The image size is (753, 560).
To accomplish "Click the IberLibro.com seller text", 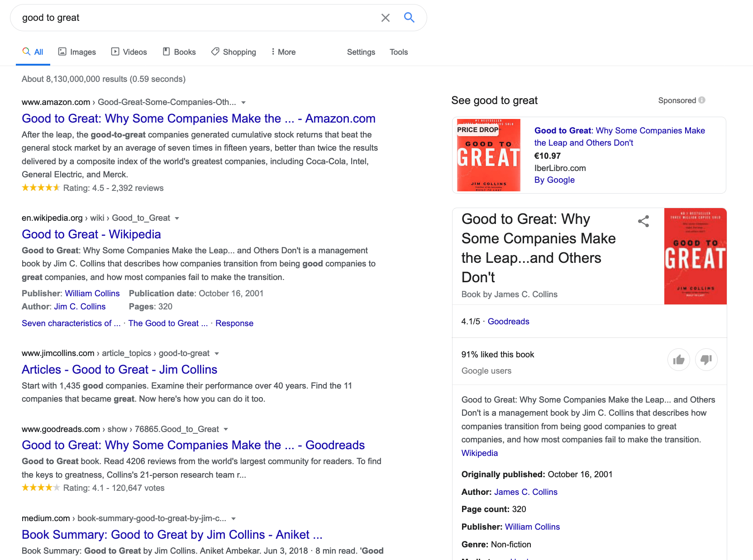I will pyautogui.click(x=560, y=168).
